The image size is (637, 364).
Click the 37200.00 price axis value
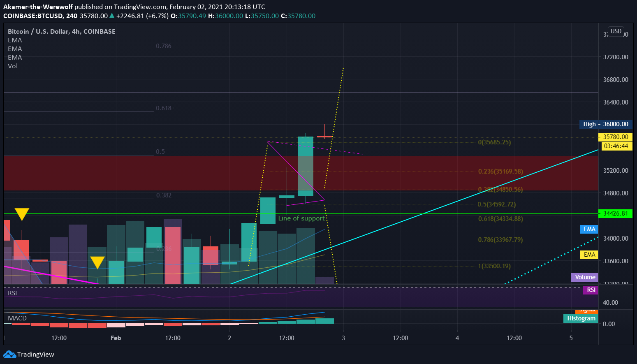pos(616,57)
